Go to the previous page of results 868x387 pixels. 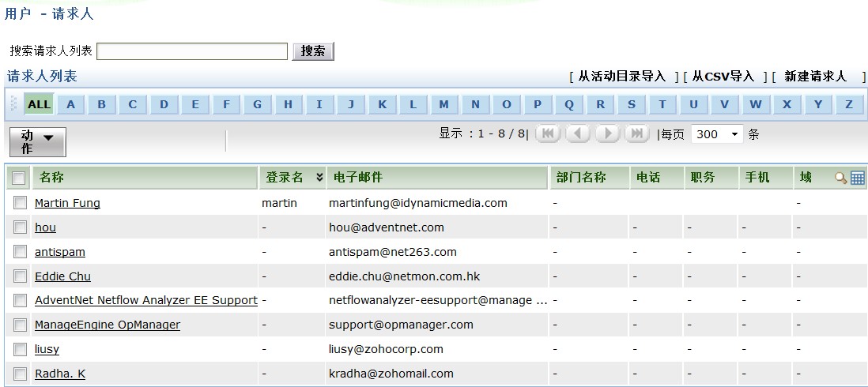(x=577, y=133)
